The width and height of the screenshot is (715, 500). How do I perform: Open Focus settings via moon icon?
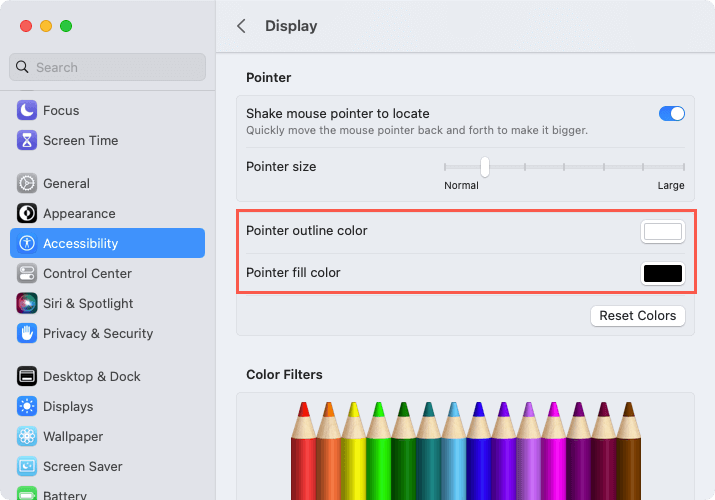[x=27, y=110]
